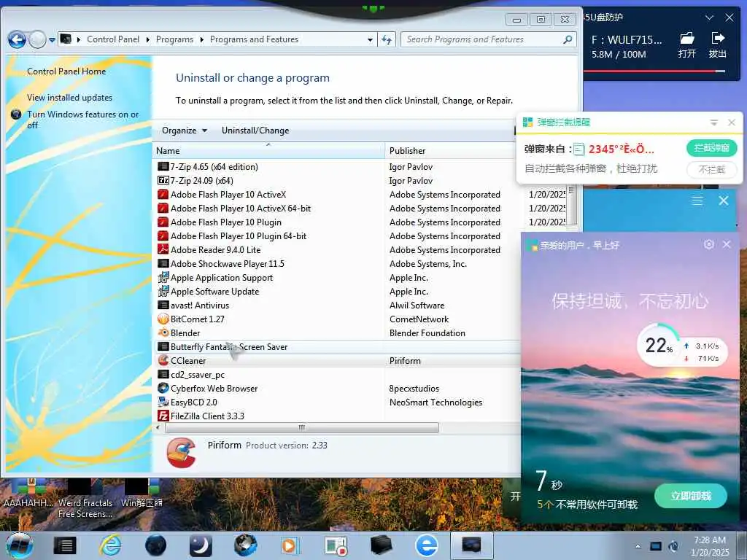Click the 立即卸载 button
This screenshot has height=560, width=747.
click(x=691, y=496)
